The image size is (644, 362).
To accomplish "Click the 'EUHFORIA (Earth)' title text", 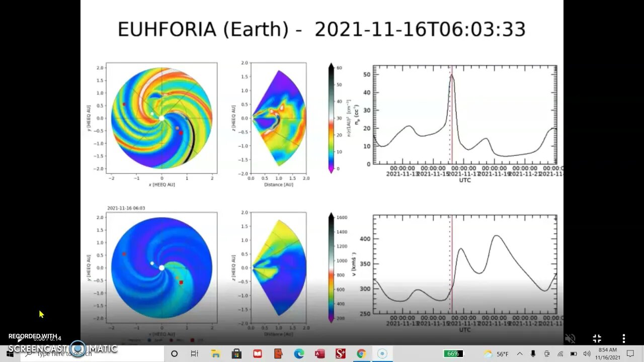I will 203,29.
